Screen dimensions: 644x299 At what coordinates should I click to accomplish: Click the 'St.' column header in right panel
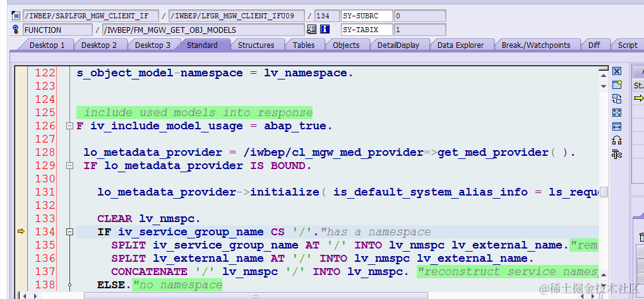click(638, 85)
